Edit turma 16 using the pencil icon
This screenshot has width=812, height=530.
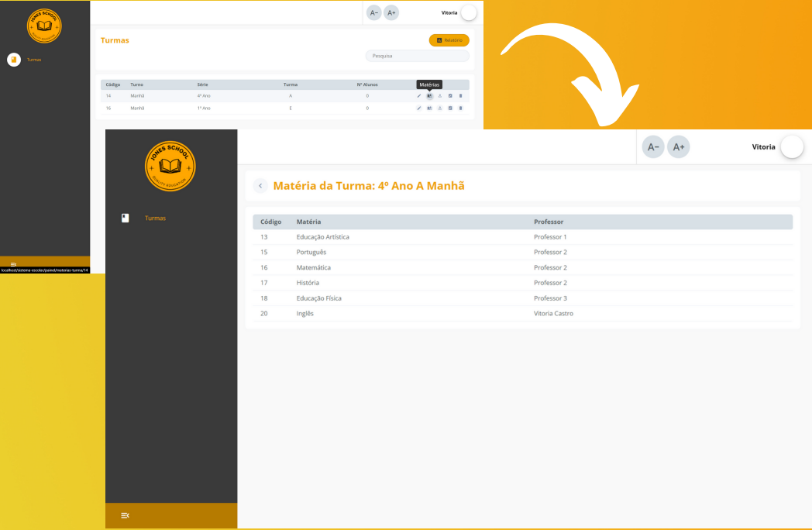point(418,108)
